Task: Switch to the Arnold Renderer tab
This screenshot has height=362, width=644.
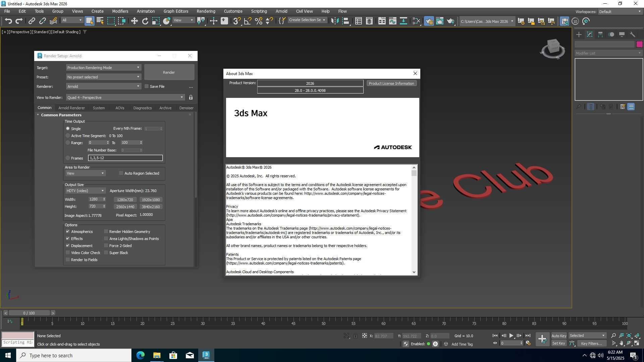Action: coord(71,108)
